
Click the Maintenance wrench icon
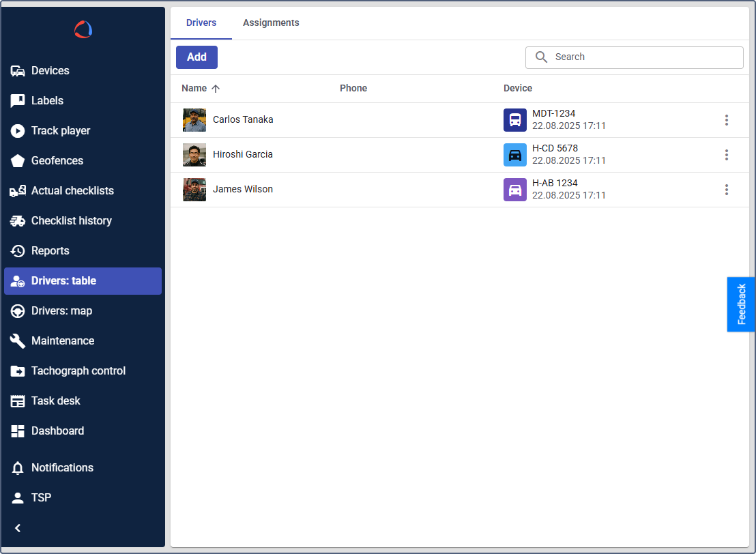[18, 341]
